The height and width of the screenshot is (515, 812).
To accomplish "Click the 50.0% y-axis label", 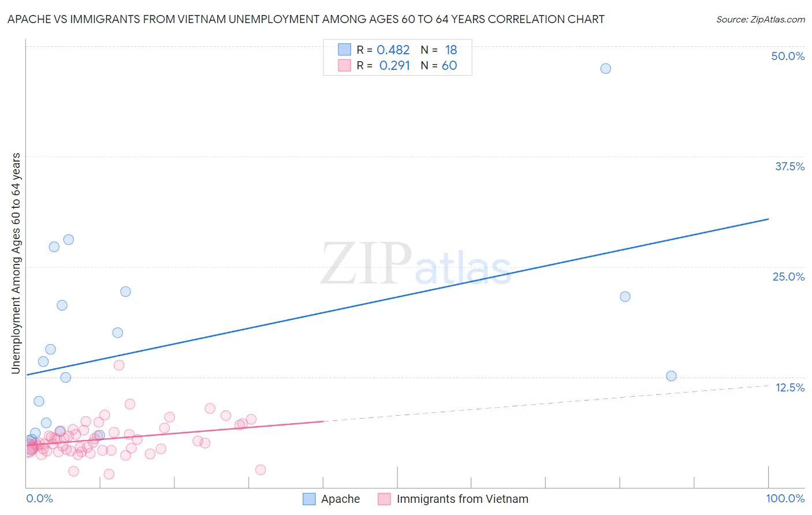I will click(x=788, y=56).
